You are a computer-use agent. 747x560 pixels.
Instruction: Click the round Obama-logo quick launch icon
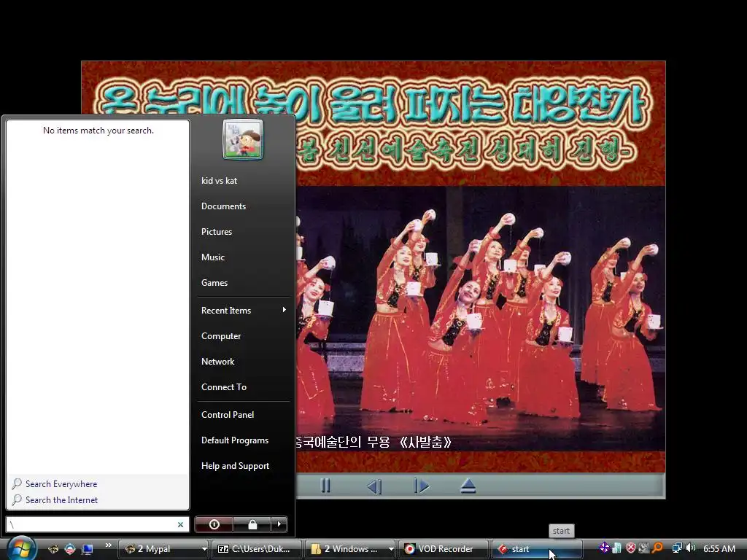click(70, 549)
